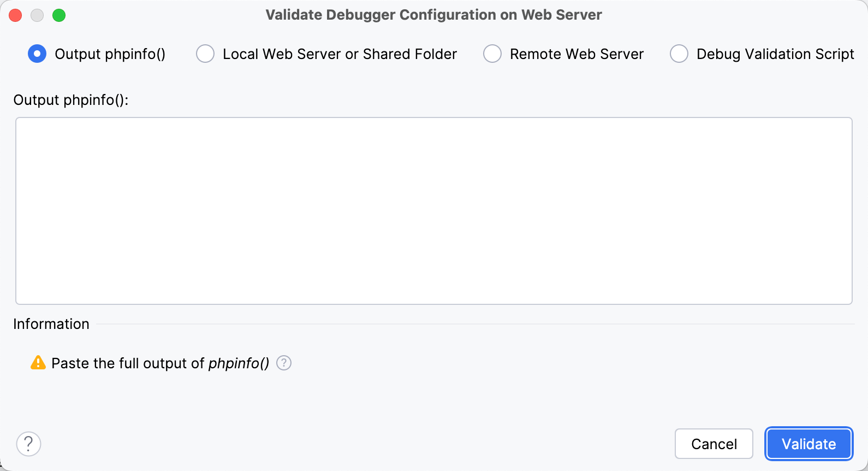
Task: Choose the Local Web Server or Shared Folder option
Action: 205,54
